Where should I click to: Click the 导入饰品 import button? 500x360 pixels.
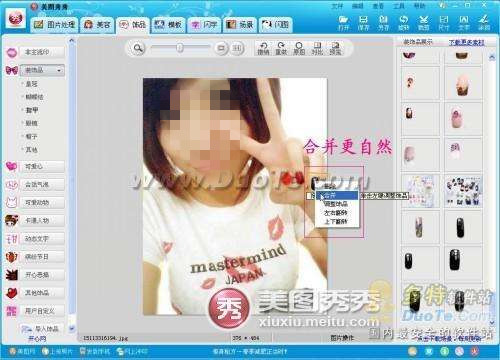(42, 329)
